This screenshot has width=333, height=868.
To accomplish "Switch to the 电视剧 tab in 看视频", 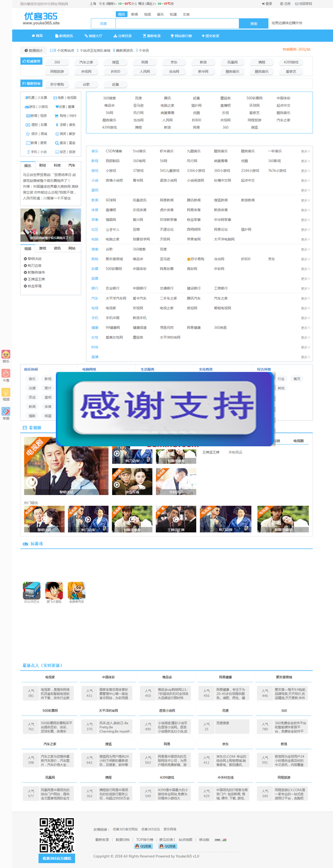I will (298, 441).
